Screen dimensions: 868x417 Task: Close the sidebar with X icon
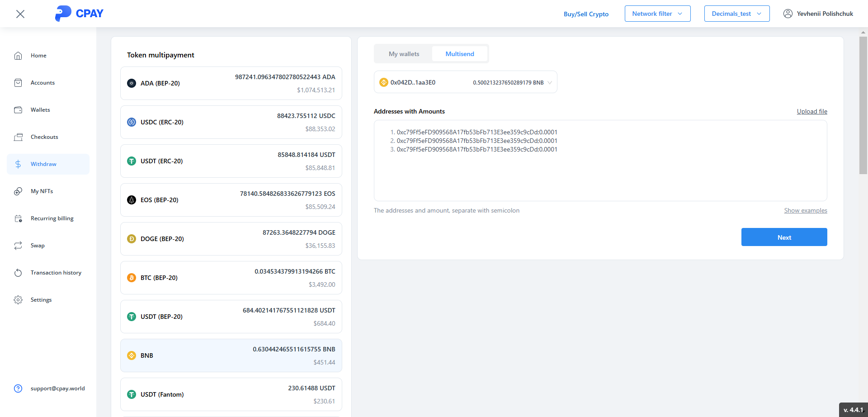(x=20, y=14)
